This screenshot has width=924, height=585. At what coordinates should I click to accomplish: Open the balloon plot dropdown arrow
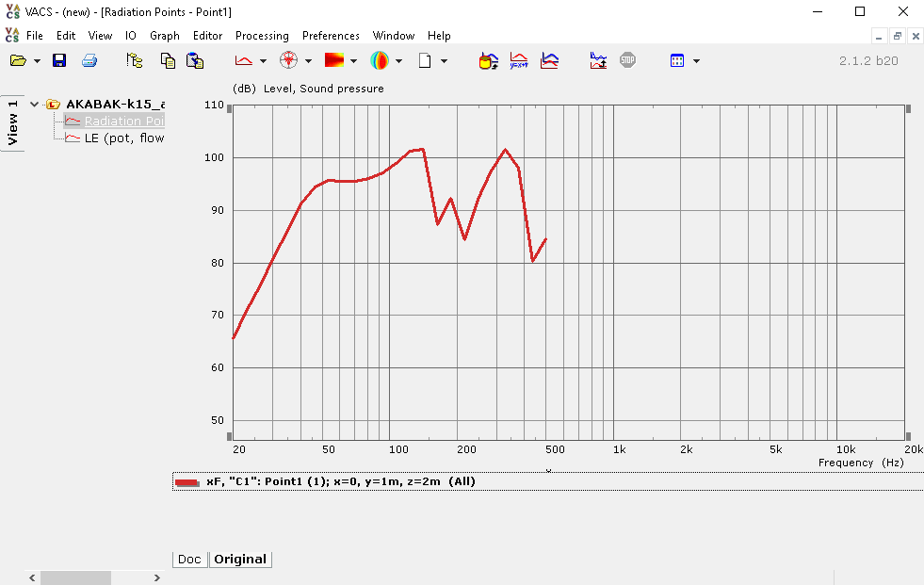coord(399,61)
